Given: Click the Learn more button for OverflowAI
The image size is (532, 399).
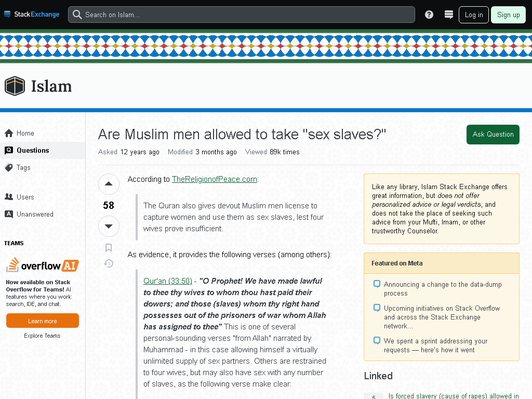Looking at the screenshot, I should coord(43,321).
